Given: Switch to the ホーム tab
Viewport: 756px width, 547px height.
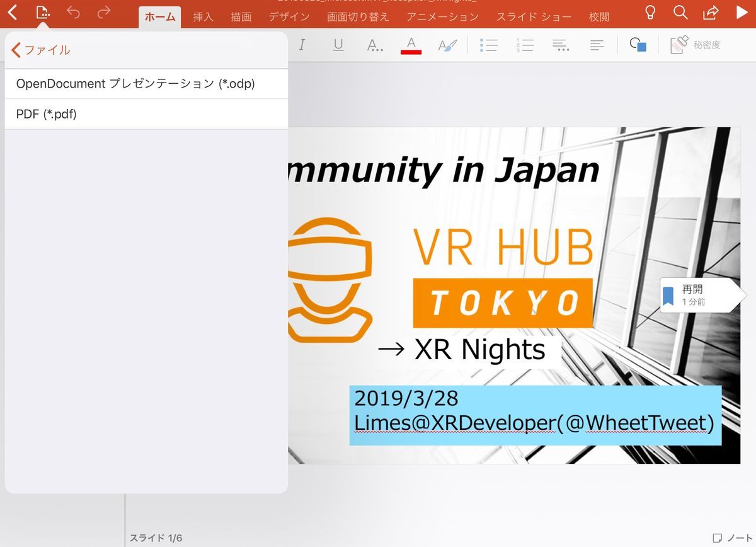Looking at the screenshot, I should click(160, 17).
